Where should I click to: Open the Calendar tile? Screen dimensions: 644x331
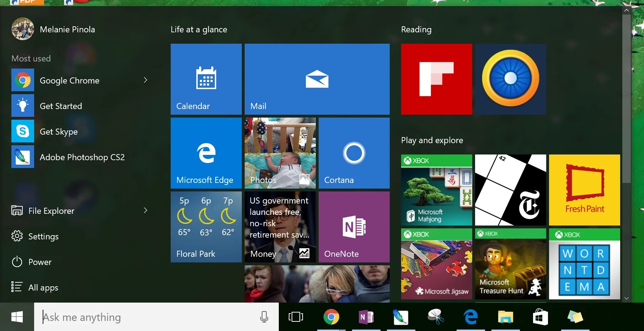tap(206, 79)
